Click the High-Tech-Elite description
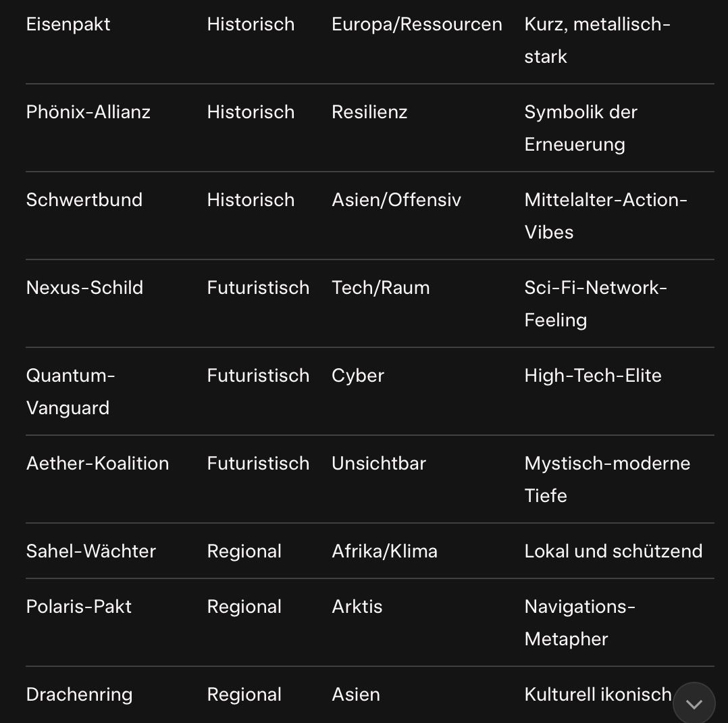 [x=593, y=376]
